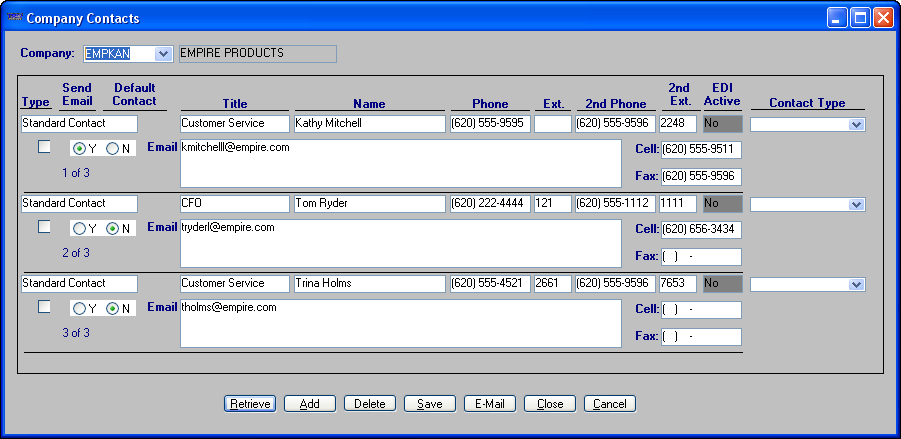901x439 pixels.
Task: Check the Type checkbox for Trina Holms
Action: (x=44, y=307)
